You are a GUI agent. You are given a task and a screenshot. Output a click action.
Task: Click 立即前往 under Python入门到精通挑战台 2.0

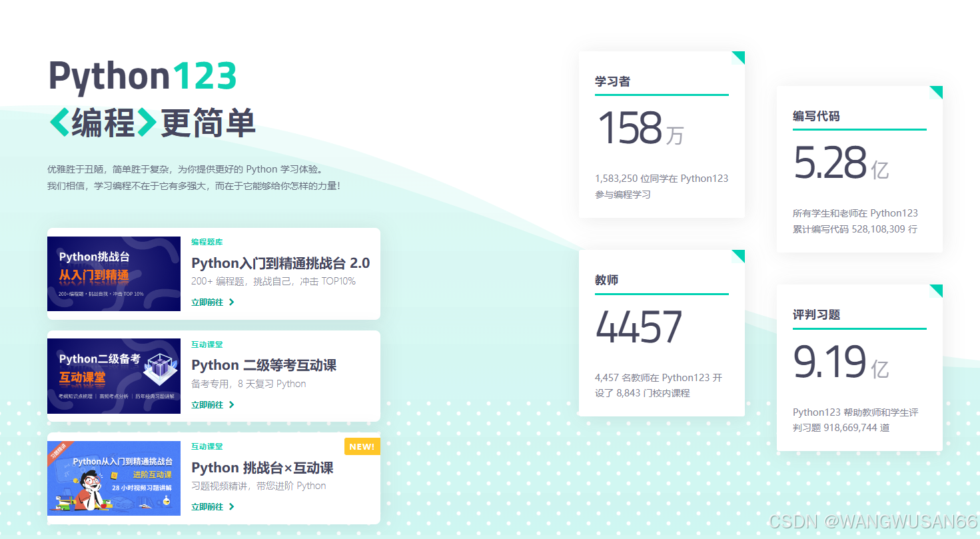click(207, 302)
